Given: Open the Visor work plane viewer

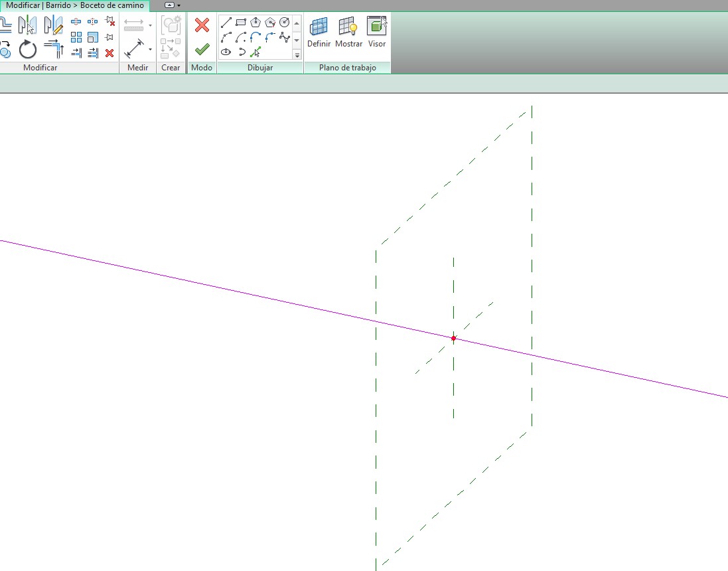Looking at the screenshot, I should 376,32.
